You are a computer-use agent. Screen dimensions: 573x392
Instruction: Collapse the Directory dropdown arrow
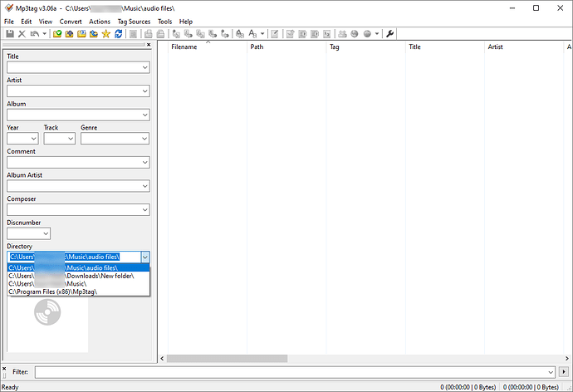(x=145, y=257)
